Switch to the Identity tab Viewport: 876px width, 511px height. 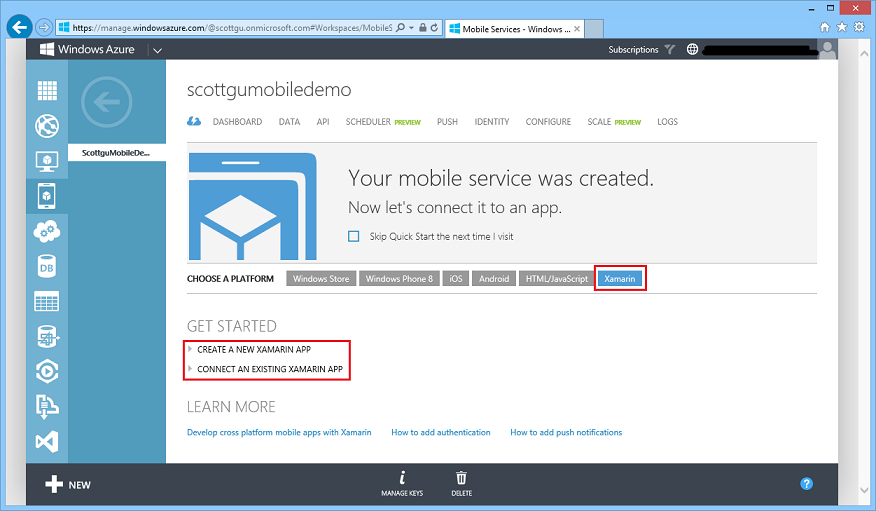(492, 122)
